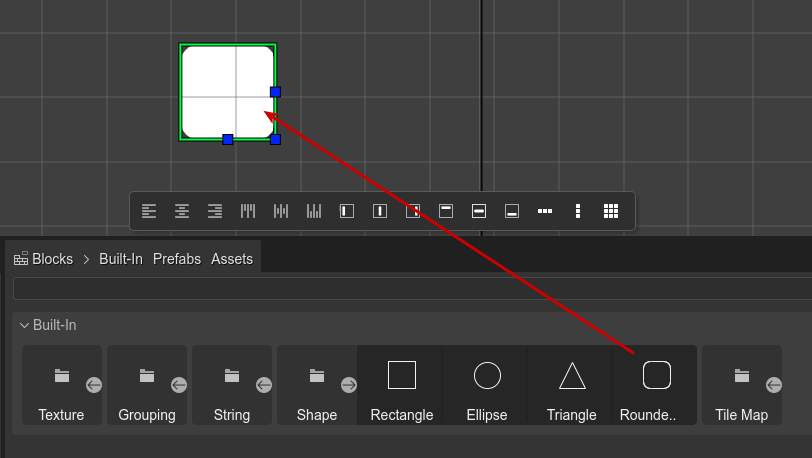Expand the Texture folder arrow
The width and height of the screenshot is (812, 458).
point(94,385)
